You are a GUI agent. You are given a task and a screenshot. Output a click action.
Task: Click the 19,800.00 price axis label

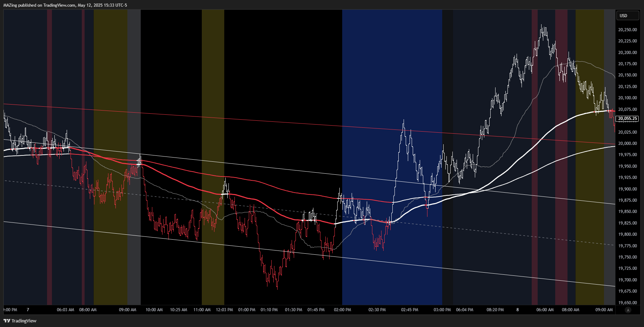point(628,234)
